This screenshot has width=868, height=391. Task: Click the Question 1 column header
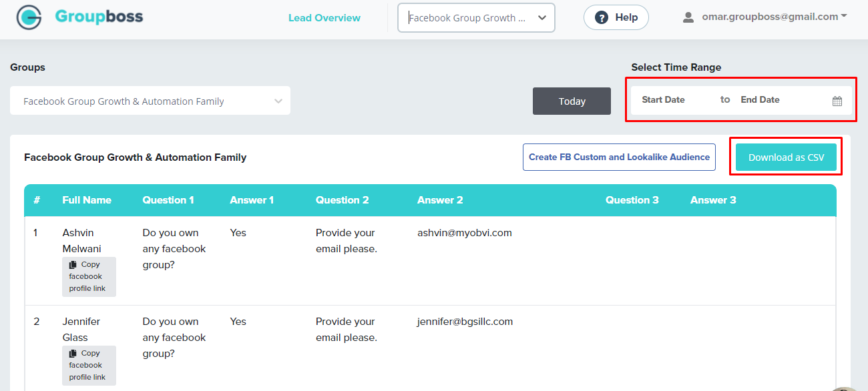point(168,200)
